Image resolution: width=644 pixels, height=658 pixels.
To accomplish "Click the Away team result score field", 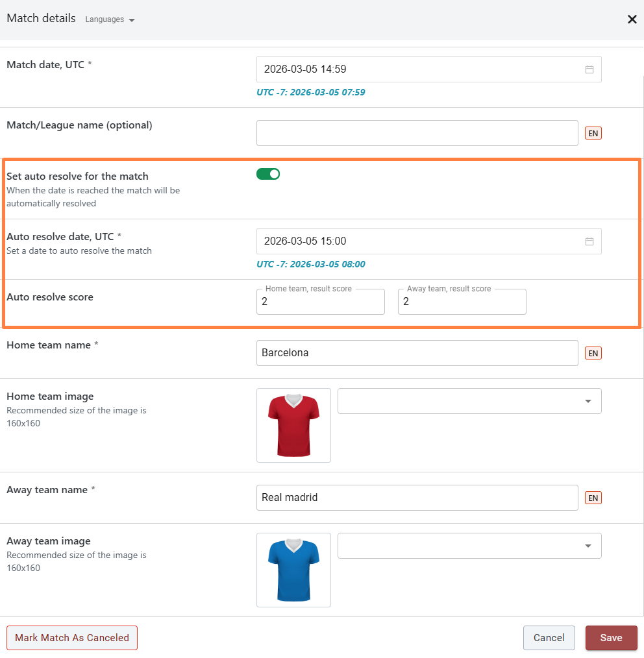I will (x=462, y=302).
